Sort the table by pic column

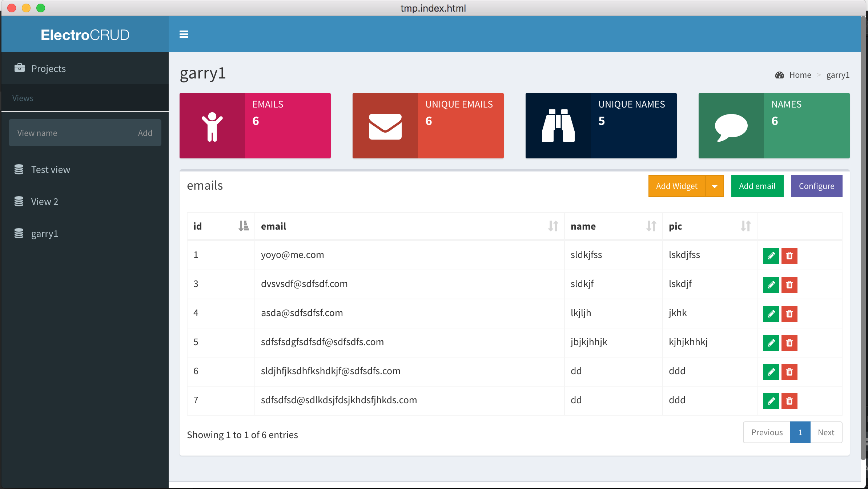[x=710, y=226]
